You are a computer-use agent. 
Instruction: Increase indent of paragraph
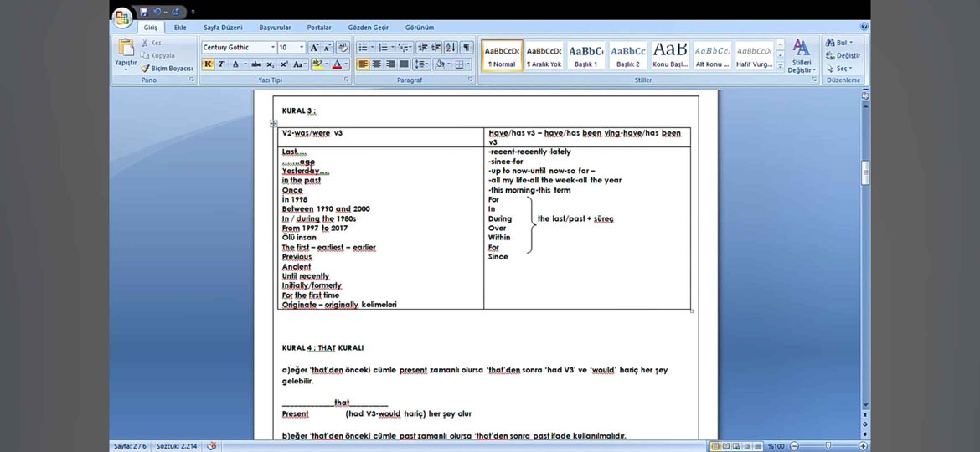coord(436,48)
